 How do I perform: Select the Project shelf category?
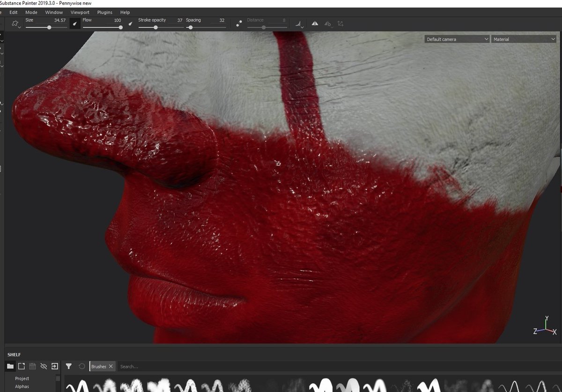click(22, 378)
